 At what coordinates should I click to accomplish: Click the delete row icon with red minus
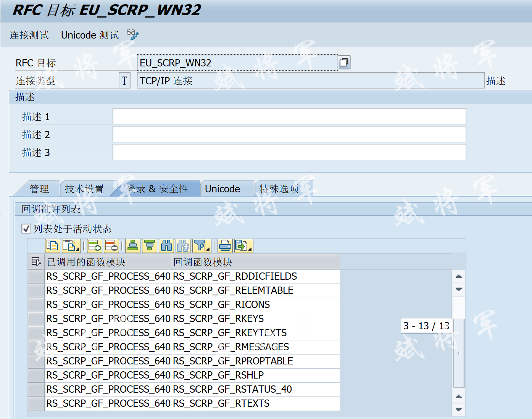coord(111,246)
